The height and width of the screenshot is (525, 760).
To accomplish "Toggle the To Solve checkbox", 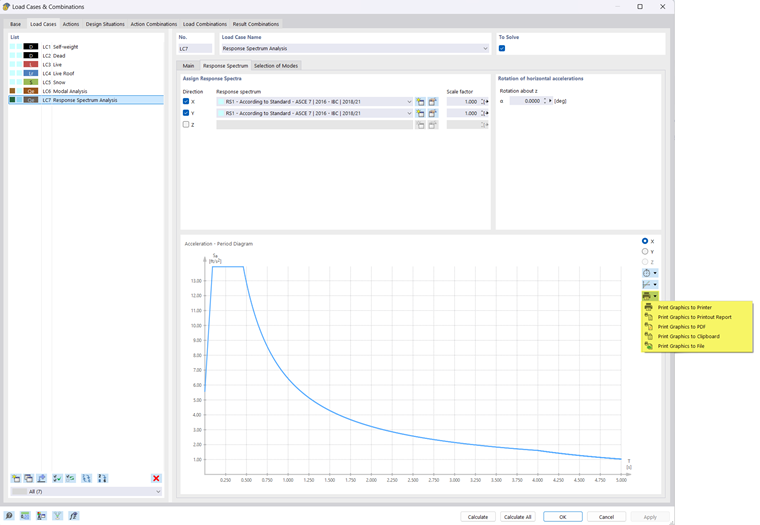I will [502, 48].
